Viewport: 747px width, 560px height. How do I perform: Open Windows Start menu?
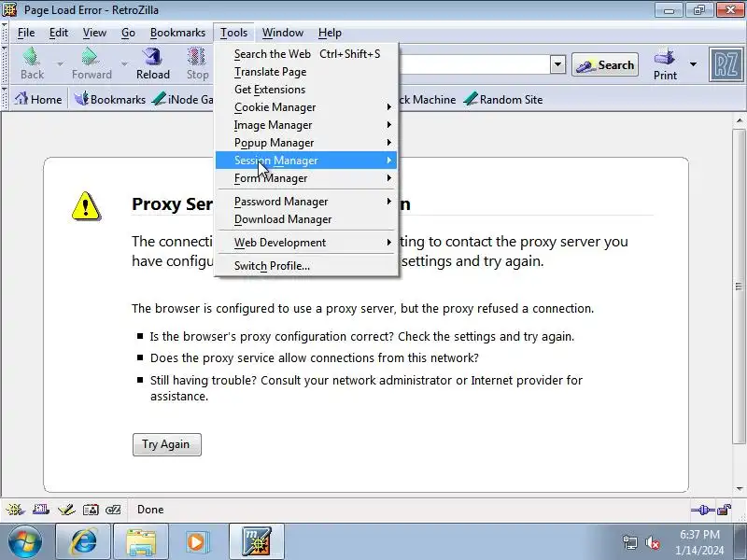24,541
